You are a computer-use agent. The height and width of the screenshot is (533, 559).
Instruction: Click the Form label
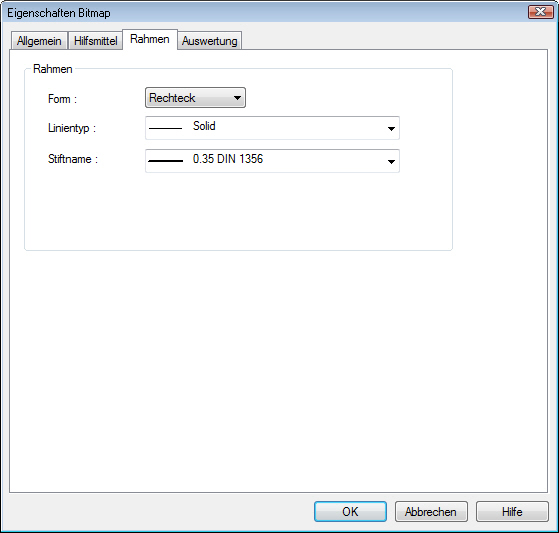(62, 99)
